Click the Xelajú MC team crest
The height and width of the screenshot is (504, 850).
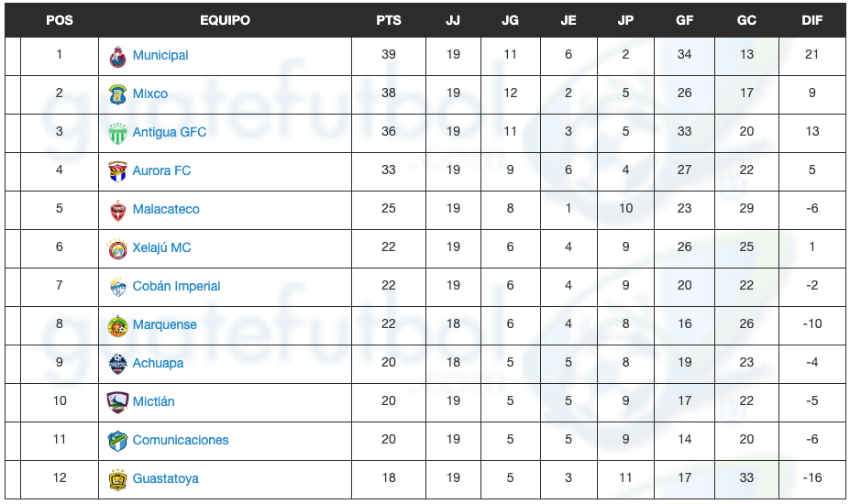tap(117, 248)
